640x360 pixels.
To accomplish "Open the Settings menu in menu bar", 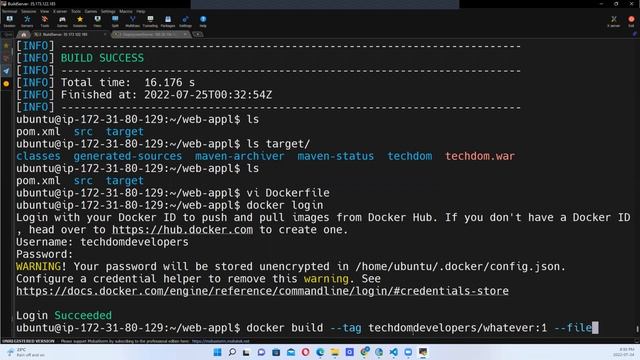I will pyautogui.click(x=108, y=11).
